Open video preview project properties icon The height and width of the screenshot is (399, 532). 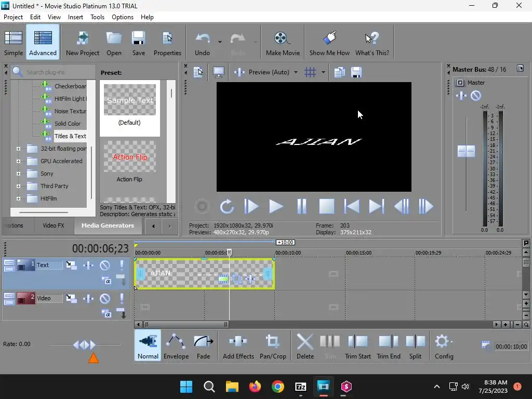tap(198, 72)
